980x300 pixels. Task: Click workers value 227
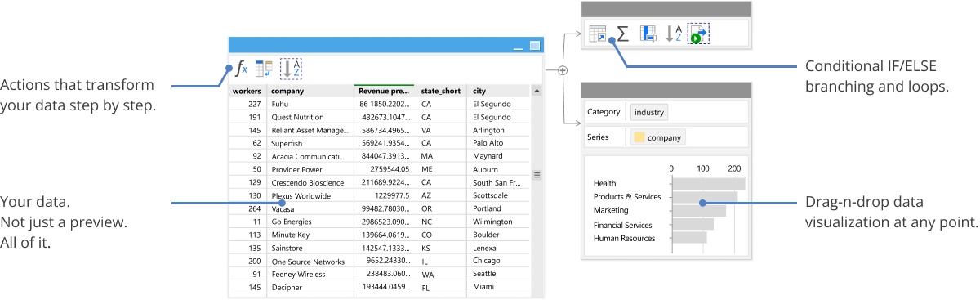[x=254, y=104]
